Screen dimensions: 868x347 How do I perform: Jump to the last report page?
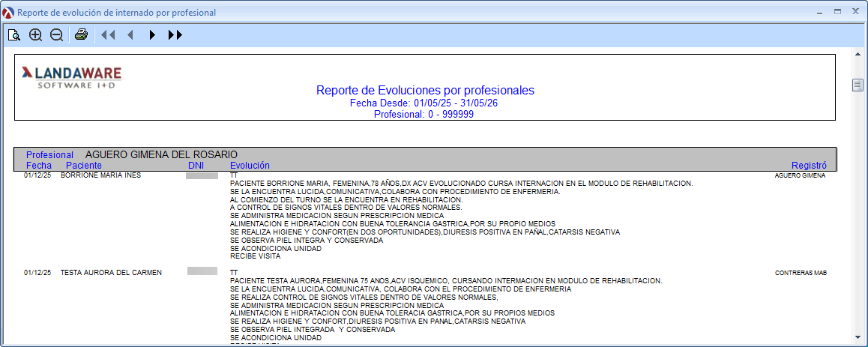175,35
